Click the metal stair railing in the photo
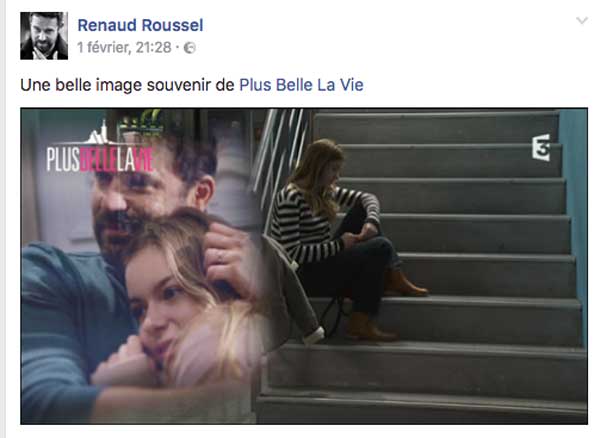 (x=280, y=161)
